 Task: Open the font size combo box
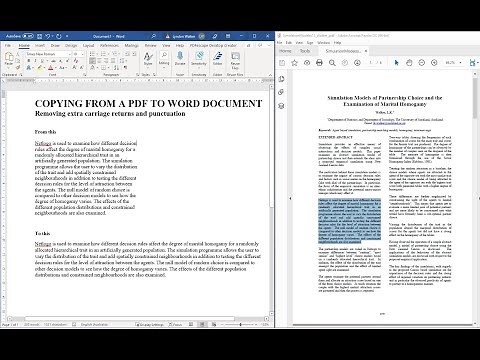[x=78, y=54]
